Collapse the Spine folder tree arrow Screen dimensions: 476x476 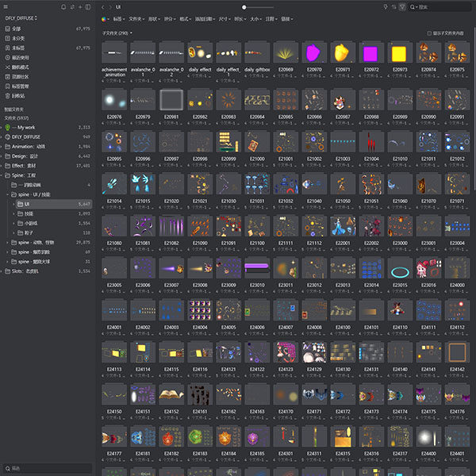click(2, 175)
